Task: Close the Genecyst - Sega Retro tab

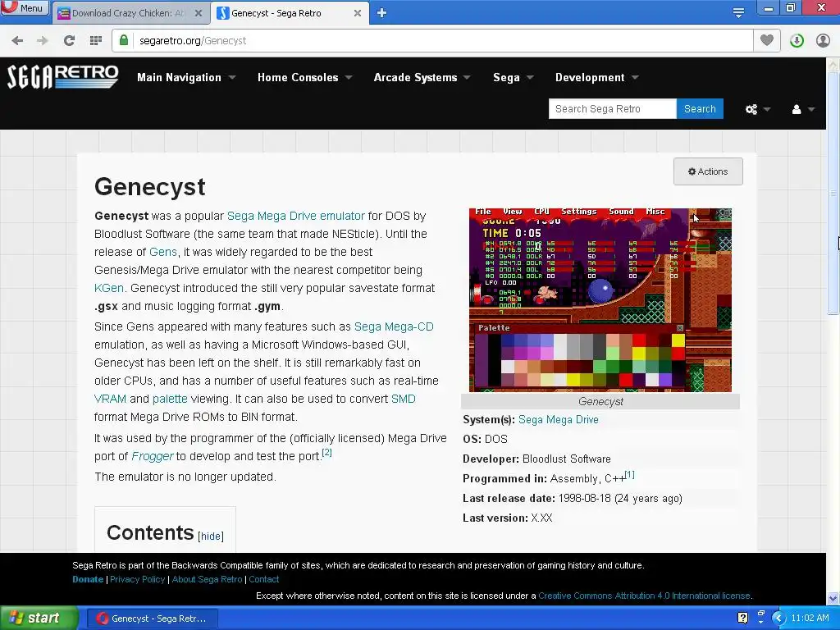Action: 358,13
